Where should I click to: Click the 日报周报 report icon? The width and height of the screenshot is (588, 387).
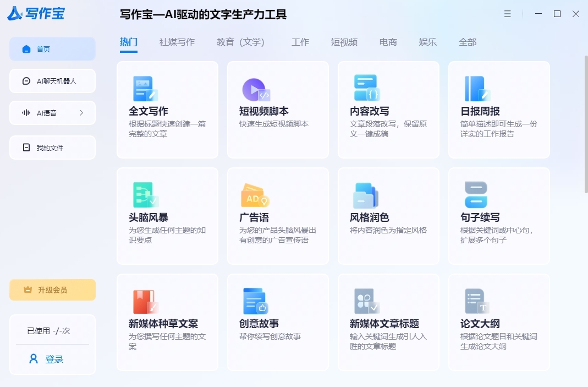click(476, 88)
